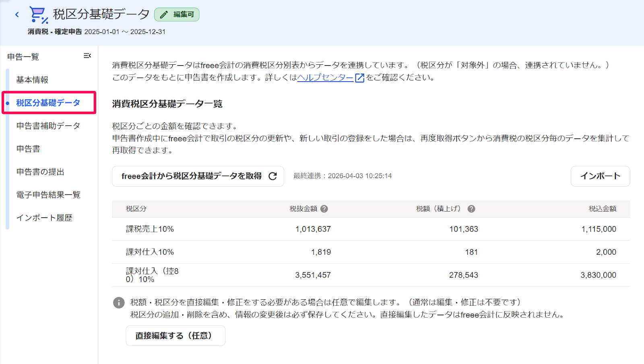644x364 pixels.
Task: Open 申告書補助データ in the sidebar
Action: [x=48, y=125]
